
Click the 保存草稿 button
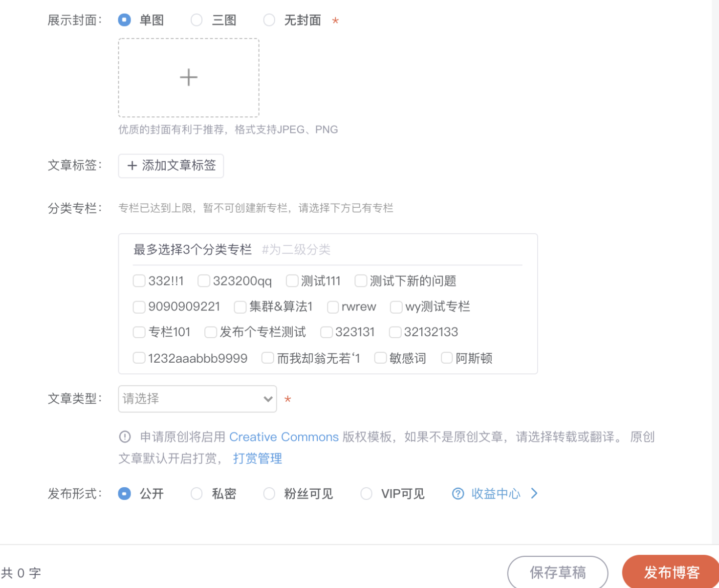coord(557,572)
